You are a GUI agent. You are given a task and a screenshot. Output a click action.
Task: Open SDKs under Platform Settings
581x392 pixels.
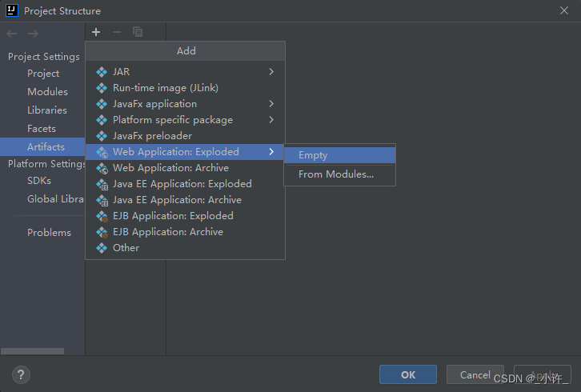pos(42,181)
